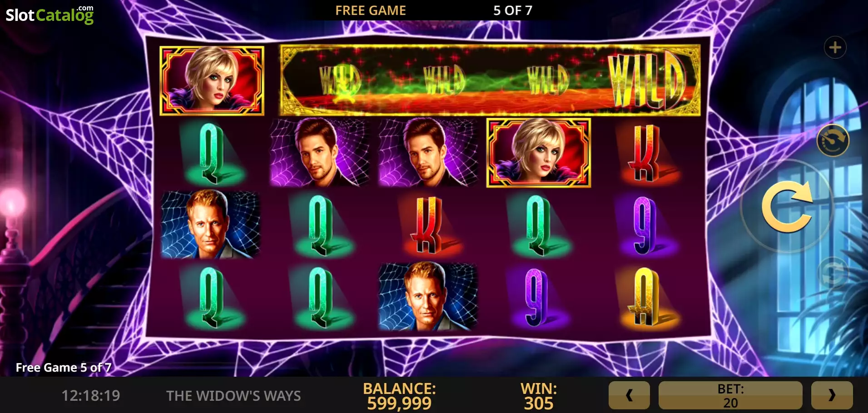The height and width of the screenshot is (413, 868).
Task: Toggle the autoplay icon below spin button
Action: point(833,273)
